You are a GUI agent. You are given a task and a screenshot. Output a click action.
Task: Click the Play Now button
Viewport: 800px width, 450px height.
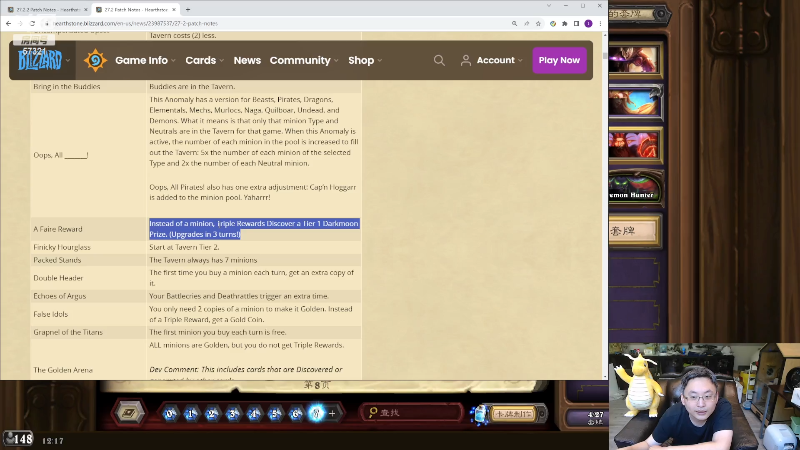pyautogui.click(x=559, y=60)
